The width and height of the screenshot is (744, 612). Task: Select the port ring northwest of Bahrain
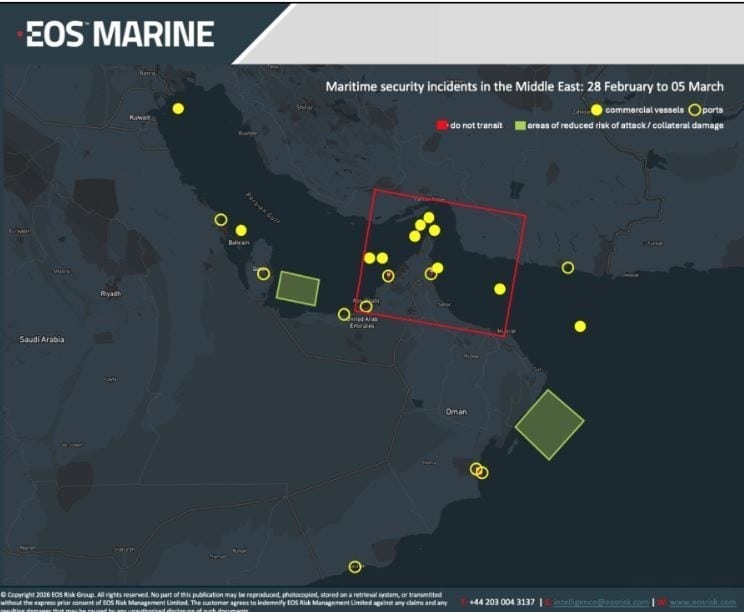click(221, 220)
